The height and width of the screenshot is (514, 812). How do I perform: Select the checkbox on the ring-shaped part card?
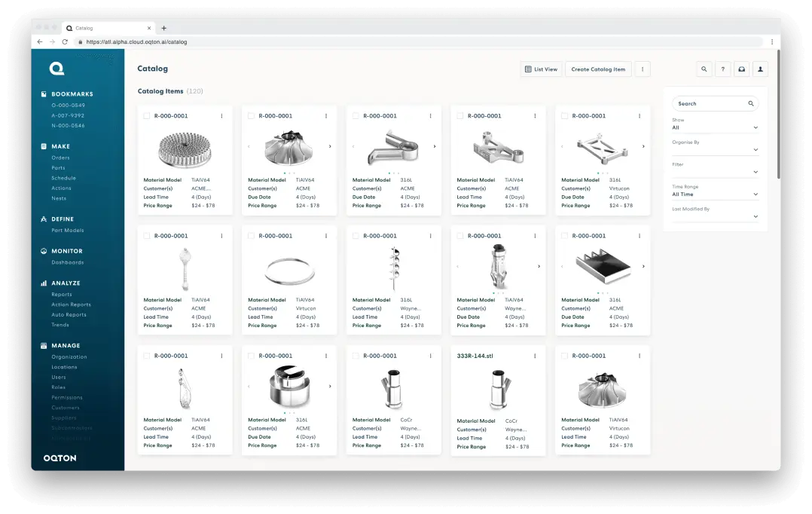251,235
